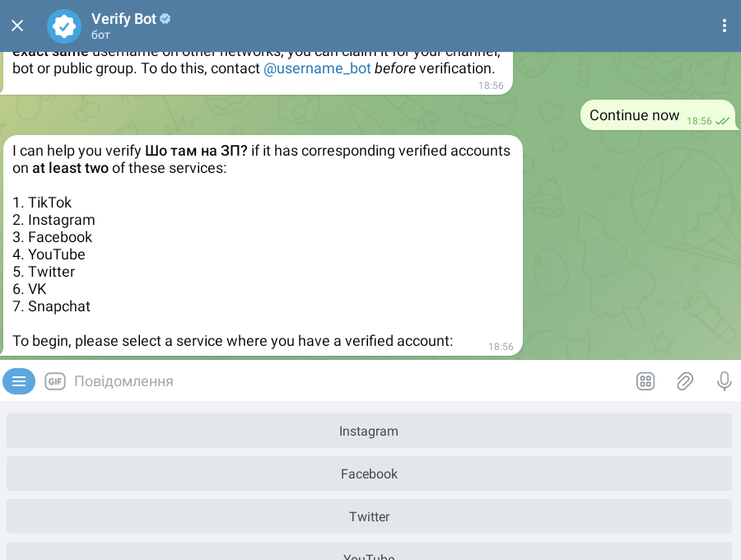Open the GIF picker
The height and width of the screenshot is (560, 741).
coord(55,381)
